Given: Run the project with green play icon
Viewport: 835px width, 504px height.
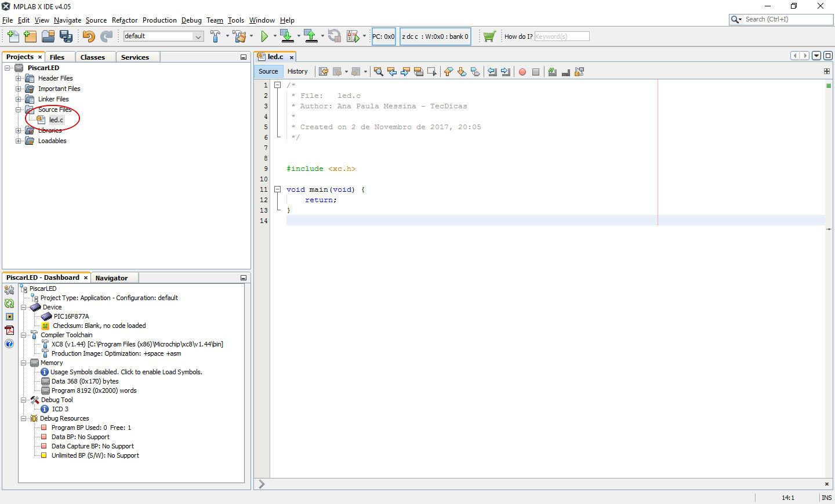Looking at the screenshot, I should pos(264,36).
